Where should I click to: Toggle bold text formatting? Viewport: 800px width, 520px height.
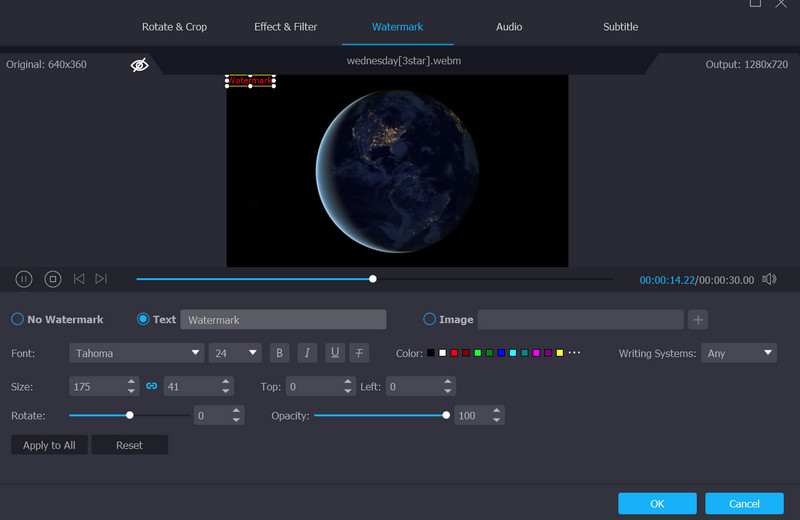tap(279, 353)
